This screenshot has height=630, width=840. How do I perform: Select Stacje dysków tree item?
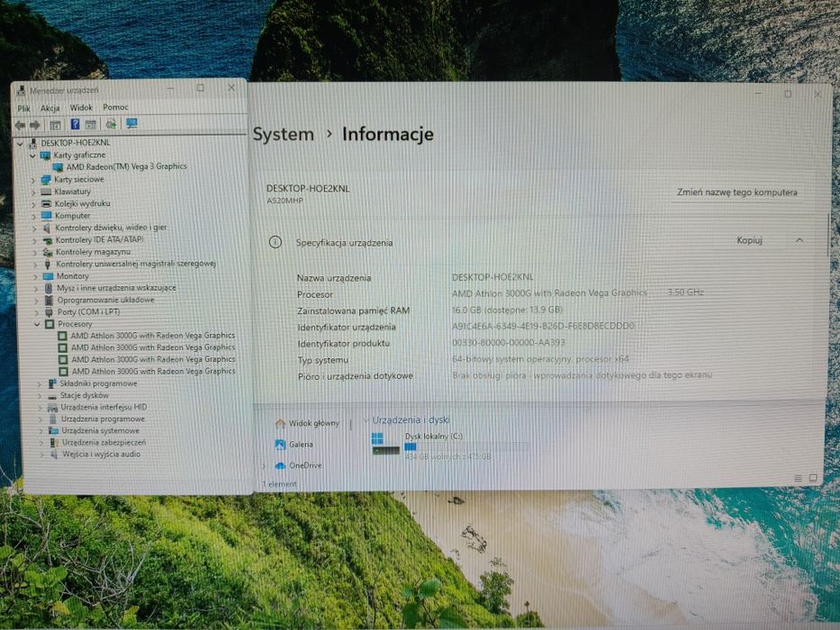click(x=84, y=395)
